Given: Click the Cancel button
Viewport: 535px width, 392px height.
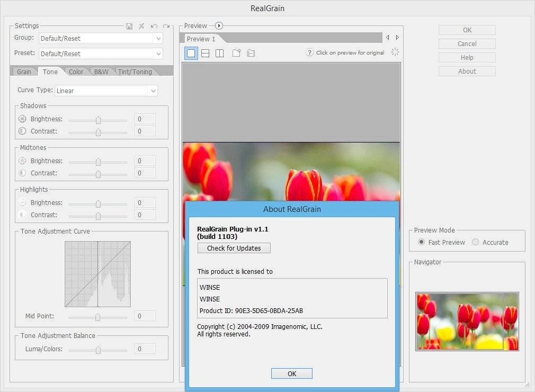Looking at the screenshot, I should tap(467, 43).
